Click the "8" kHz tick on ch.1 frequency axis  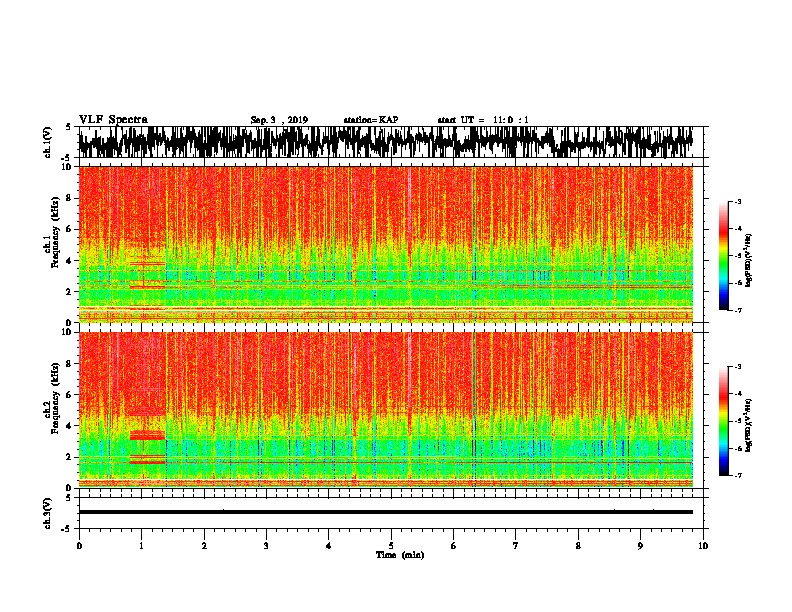[70, 198]
